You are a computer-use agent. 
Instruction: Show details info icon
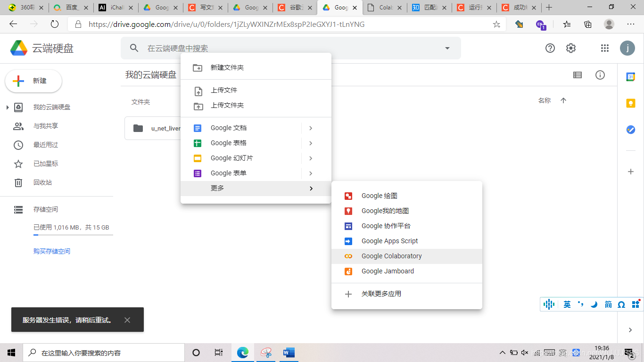pos(600,75)
